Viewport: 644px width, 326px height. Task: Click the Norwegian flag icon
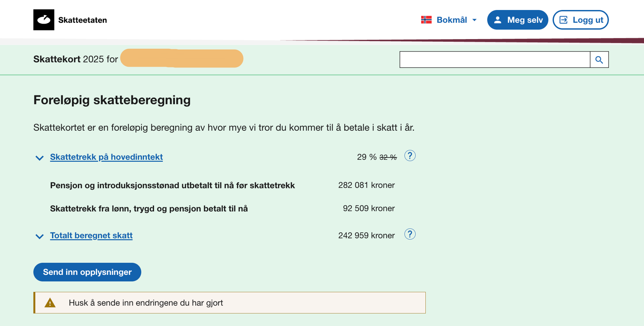coord(426,20)
